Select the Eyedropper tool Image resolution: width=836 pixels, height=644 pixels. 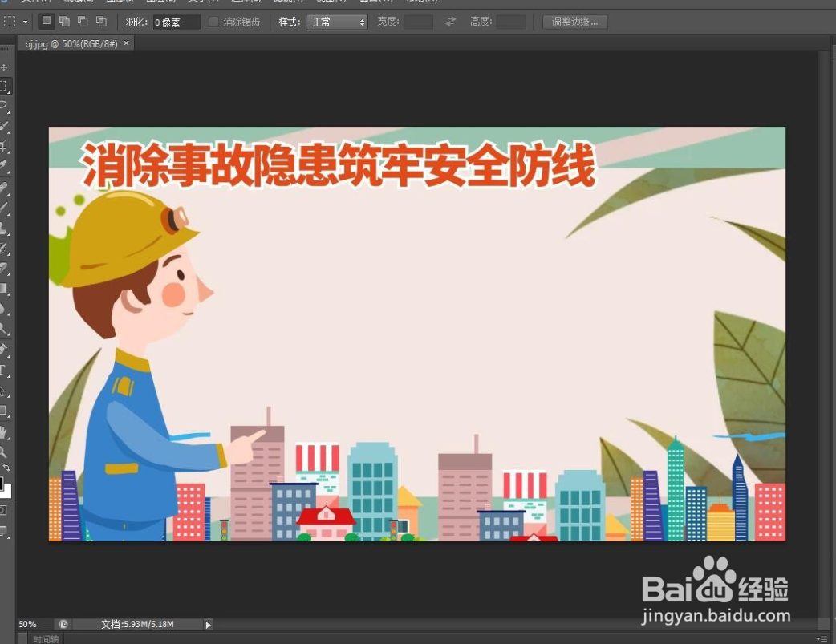coord(6,164)
